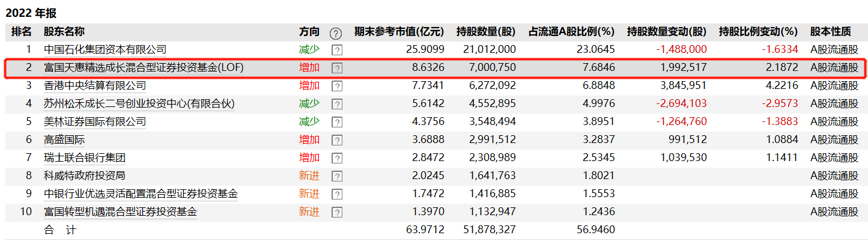The image size is (868, 244).
Task: Open shareholder 高盛国际
Action: [64, 139]
